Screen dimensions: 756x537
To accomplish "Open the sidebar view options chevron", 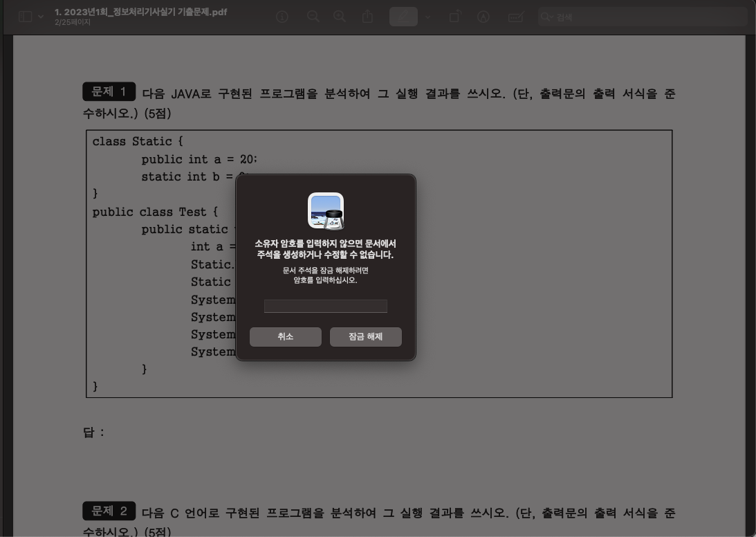I will [x=41, y=17].
